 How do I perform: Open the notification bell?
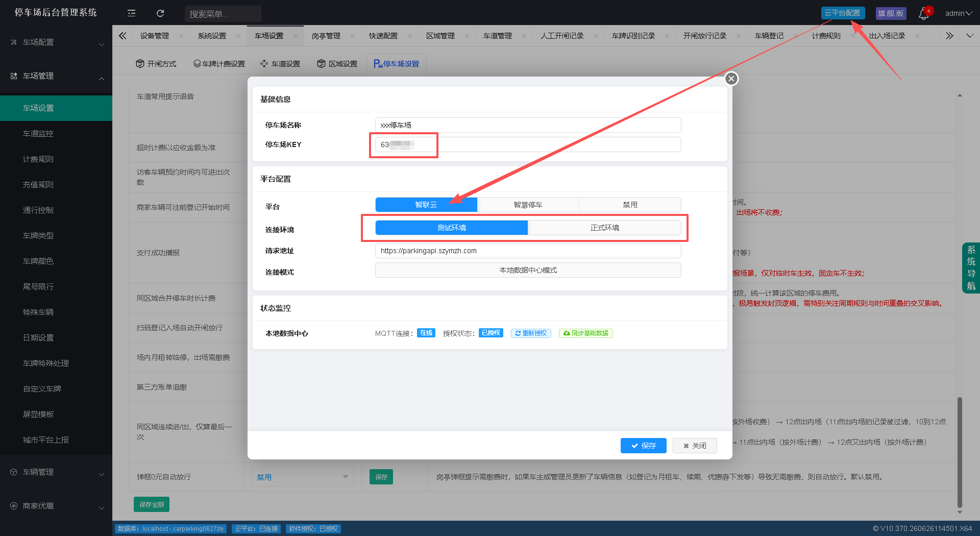[x=924, y=14]
